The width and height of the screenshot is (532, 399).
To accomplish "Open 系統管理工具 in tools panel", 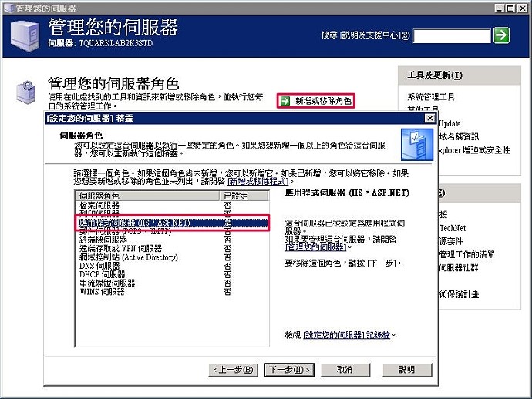I will (x=431, y=97).
